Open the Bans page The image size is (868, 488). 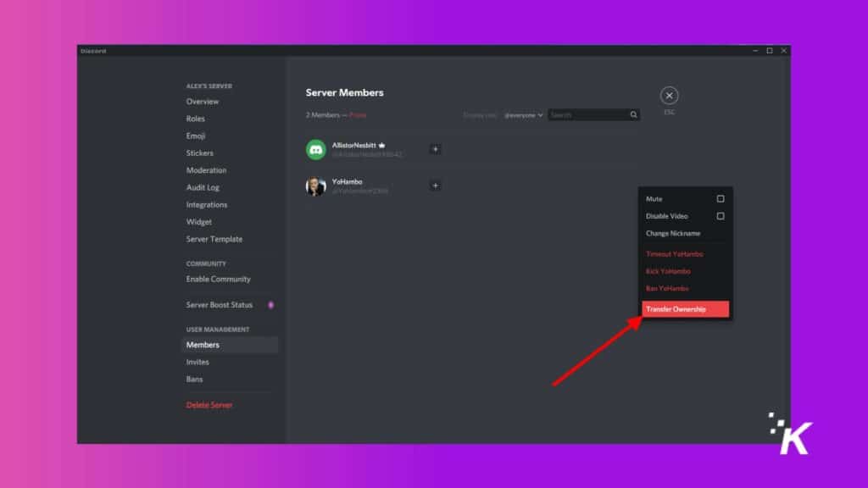point(194,379)
